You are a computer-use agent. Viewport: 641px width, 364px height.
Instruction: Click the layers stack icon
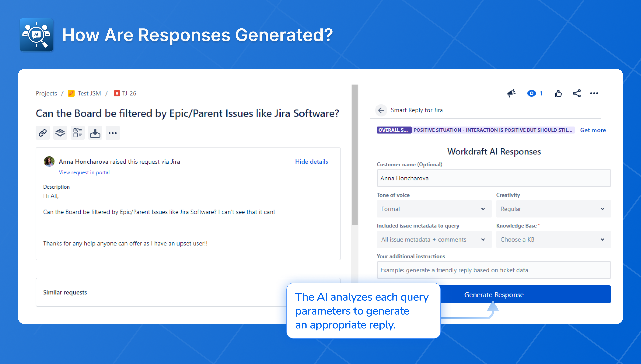point(60,133)
